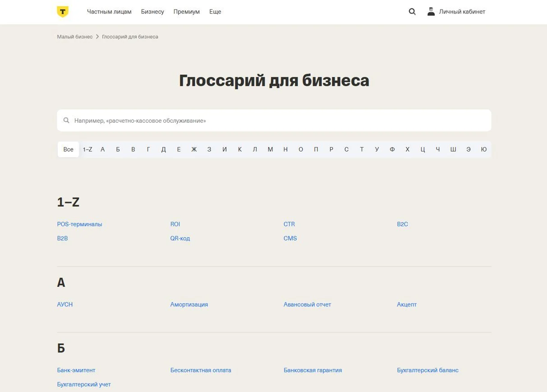Click the search field magnifier icon
Screen dimensions: 547x392
[x=66, y=120]
